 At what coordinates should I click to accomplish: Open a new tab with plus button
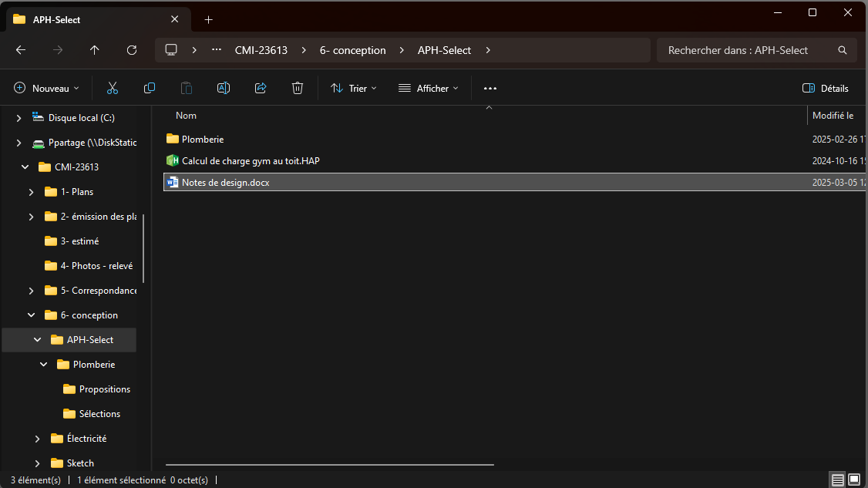tap(208, 19)
